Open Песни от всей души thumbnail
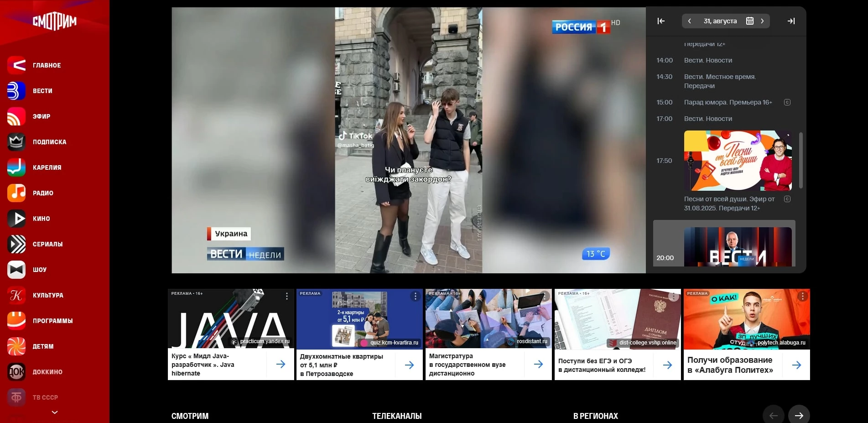 click(x=738, y=161)
